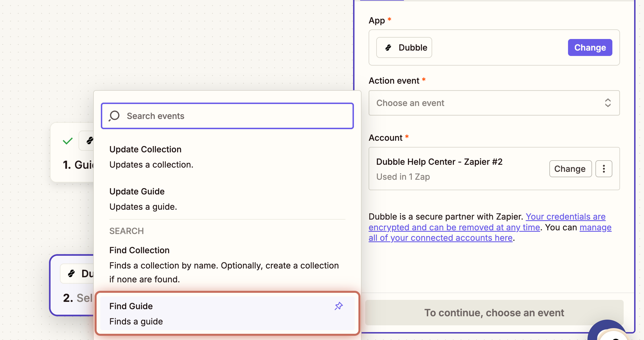This screenshot has height=340, width=644.
Task: Select the Update Guide event
Action: coord(227,199)
